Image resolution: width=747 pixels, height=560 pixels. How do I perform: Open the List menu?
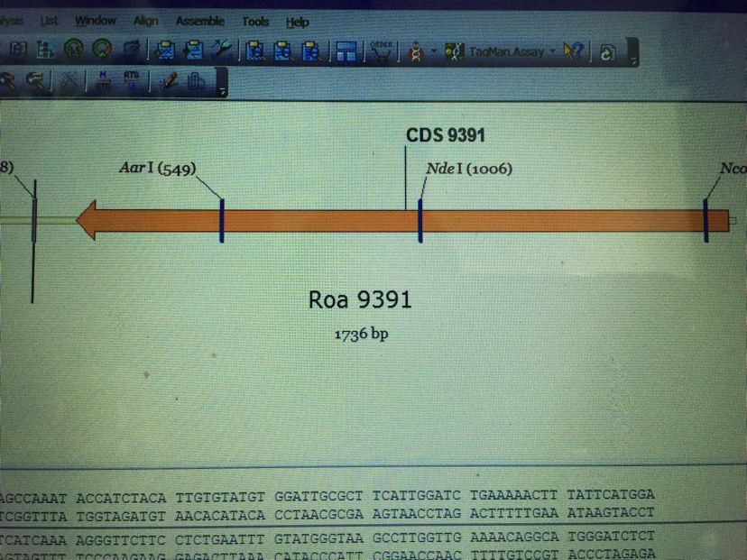coord(49,21)
